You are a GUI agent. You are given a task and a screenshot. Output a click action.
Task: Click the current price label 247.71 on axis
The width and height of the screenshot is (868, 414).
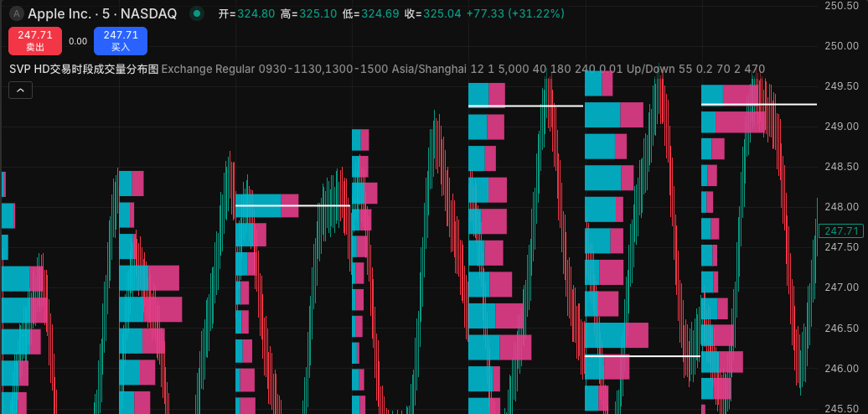pos(841,230)
